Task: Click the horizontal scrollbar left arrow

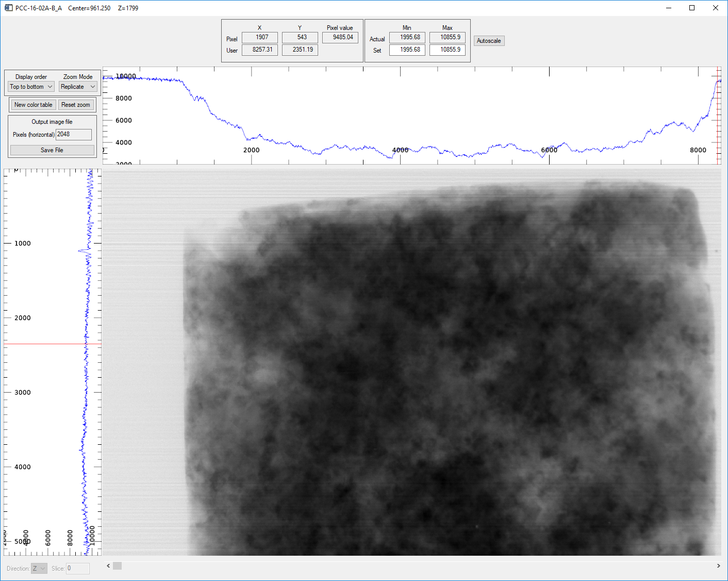Action: tap(108, 566)
